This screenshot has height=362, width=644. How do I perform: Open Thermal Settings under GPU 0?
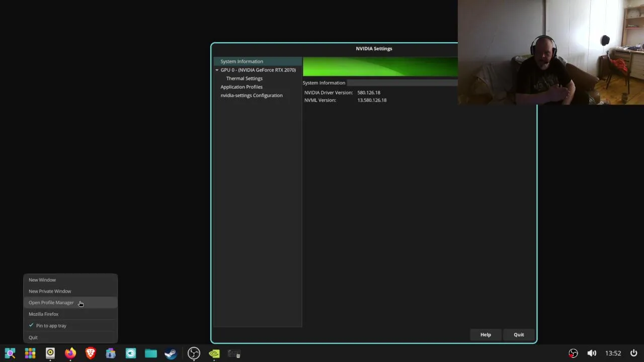(244, 78)
